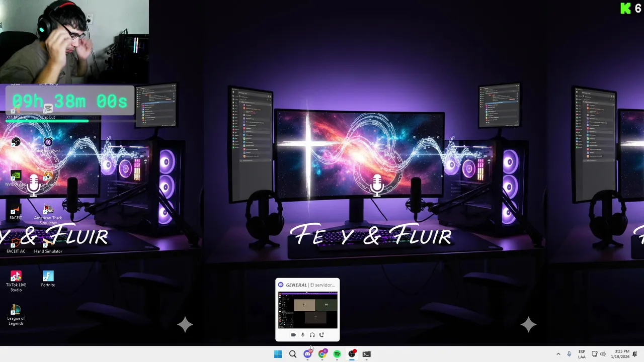644x362 pixels.
Task: Open the clock and calendar flyout
Action: (x=620, y=354)
